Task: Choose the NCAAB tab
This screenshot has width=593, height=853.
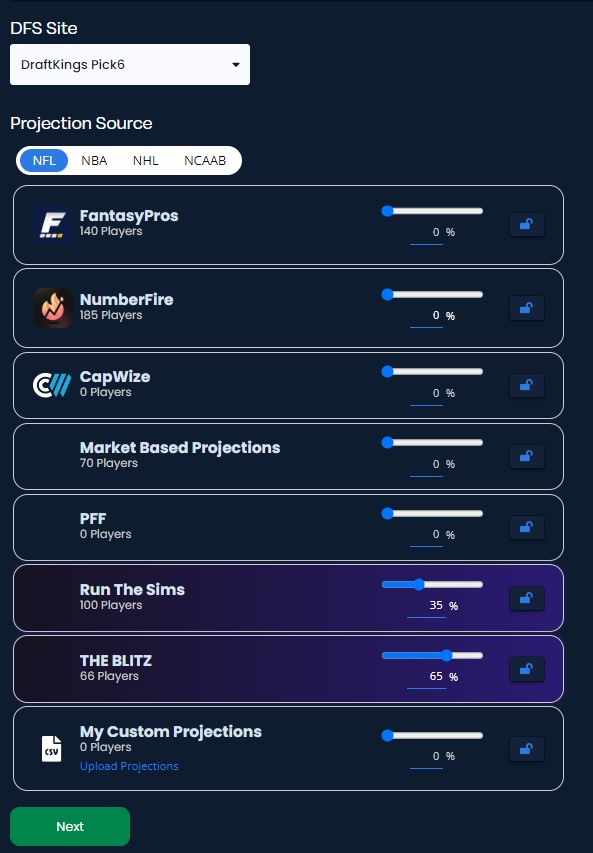Action: point(205,160)
